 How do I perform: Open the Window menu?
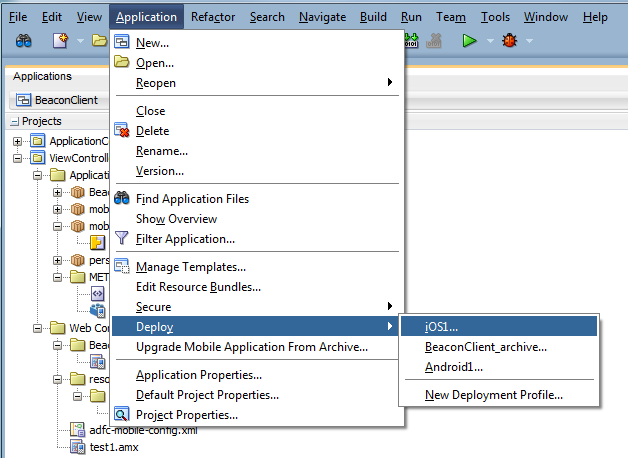coord(546,17)
